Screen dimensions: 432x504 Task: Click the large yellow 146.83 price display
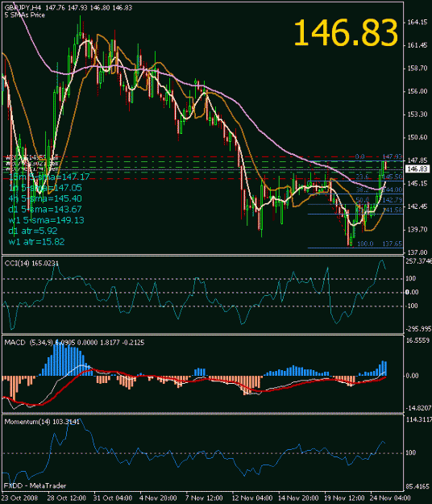(x=346, y=32)
